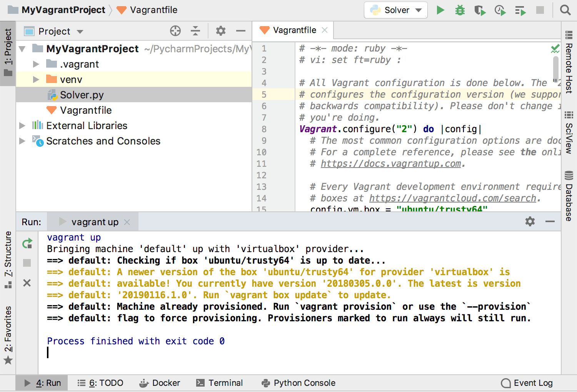
Task: Expand the venv folder
Action: click(x=36, y=79)
